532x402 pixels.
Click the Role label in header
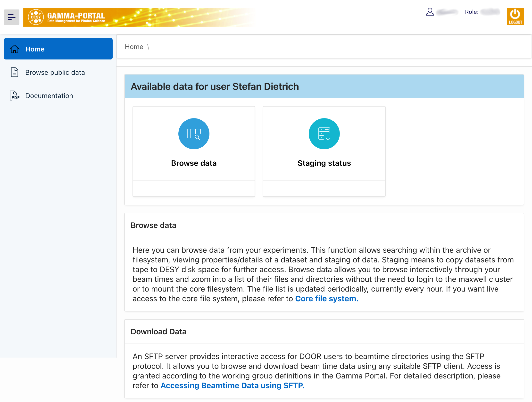click(472, 12)
